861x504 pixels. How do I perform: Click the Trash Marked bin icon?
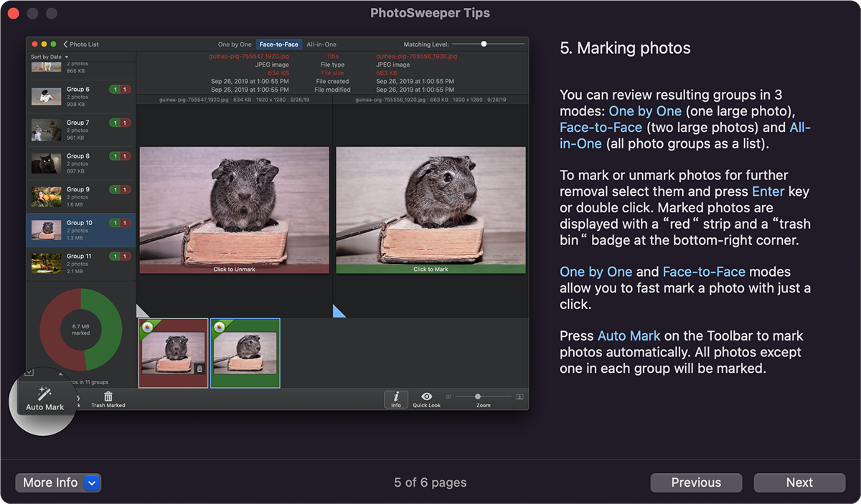tap(108, 396)
